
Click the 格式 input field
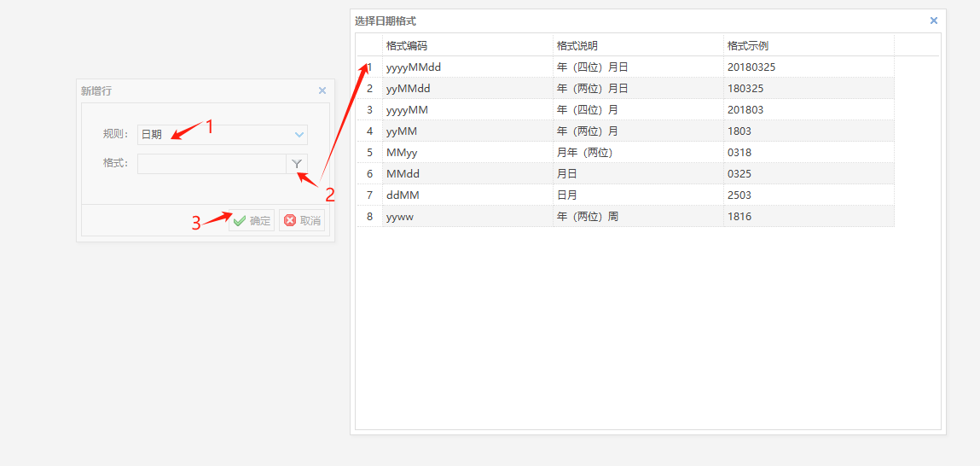(x=211, y=164)
